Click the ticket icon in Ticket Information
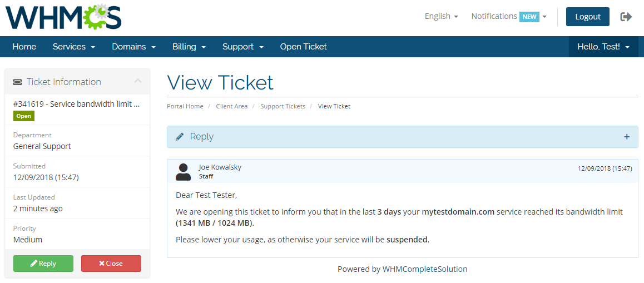Image resolution: width=644 pixels, height=283 pixels. click(x=17, y=82)
